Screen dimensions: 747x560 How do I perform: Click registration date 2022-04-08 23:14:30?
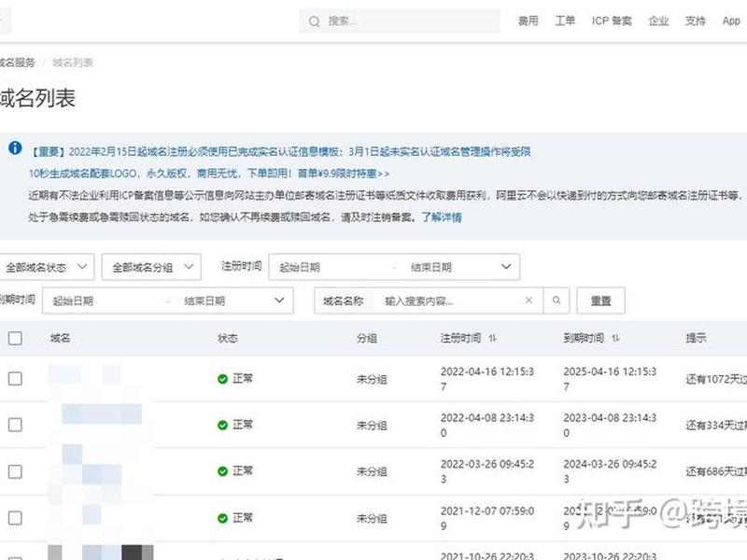(x=486, y=426)
